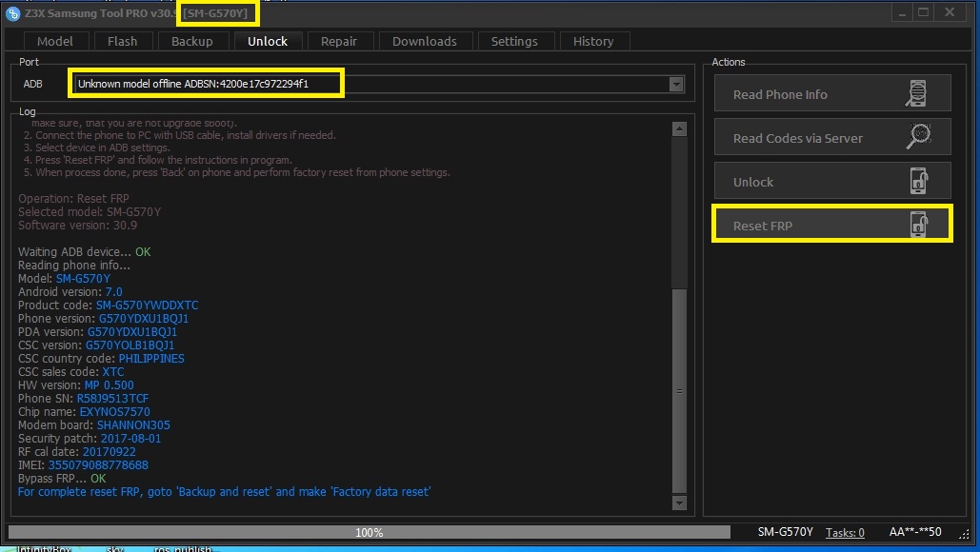Click 'Selected model: SM-G570Y' log line

coord(90,211)
